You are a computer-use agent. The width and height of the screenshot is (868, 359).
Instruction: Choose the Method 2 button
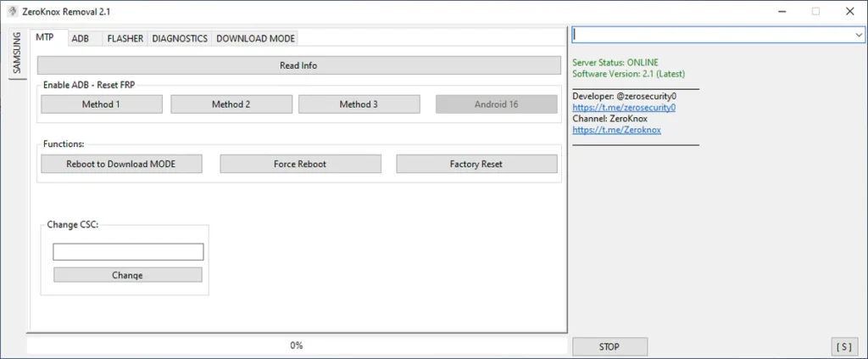tap(231, 104)
